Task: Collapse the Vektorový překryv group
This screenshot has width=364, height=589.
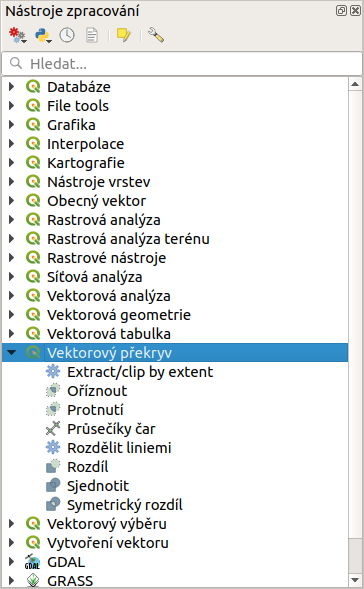Action: (x=12, y=352)
